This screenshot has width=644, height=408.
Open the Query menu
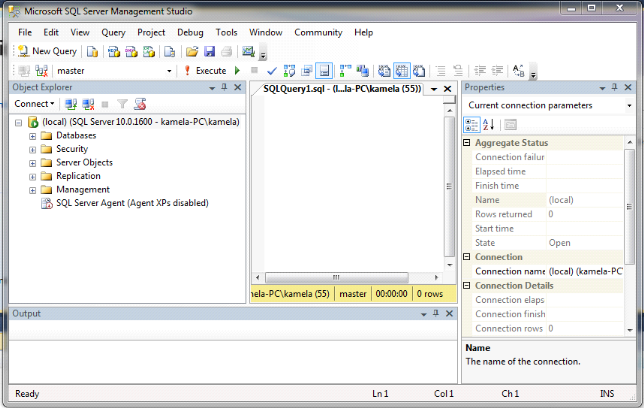click(x=112, y=32)
